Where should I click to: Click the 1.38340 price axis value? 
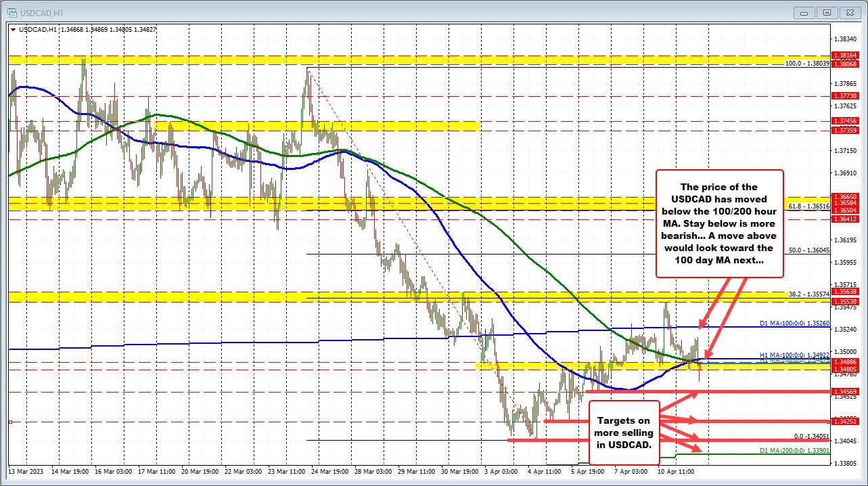(846, 39)
